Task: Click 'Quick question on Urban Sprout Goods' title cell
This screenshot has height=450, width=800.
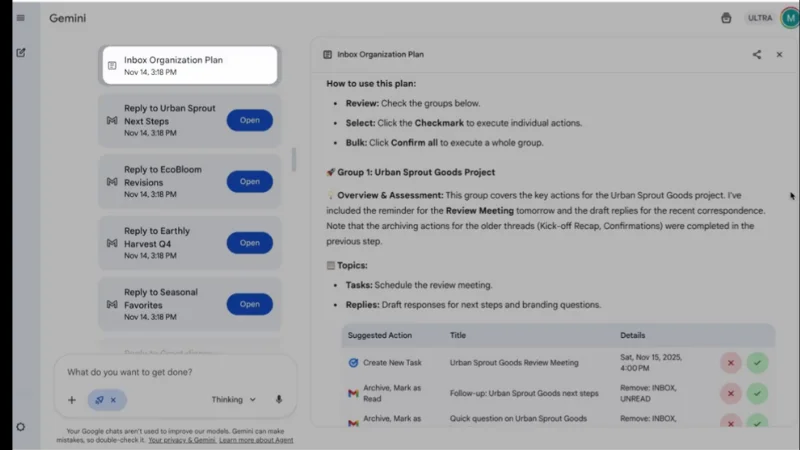Action: tap(518, 418)
